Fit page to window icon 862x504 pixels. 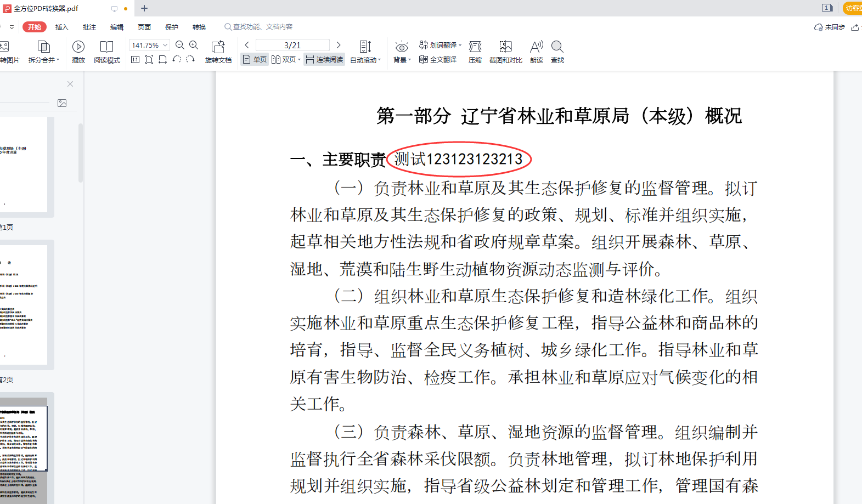coord(149,59)
